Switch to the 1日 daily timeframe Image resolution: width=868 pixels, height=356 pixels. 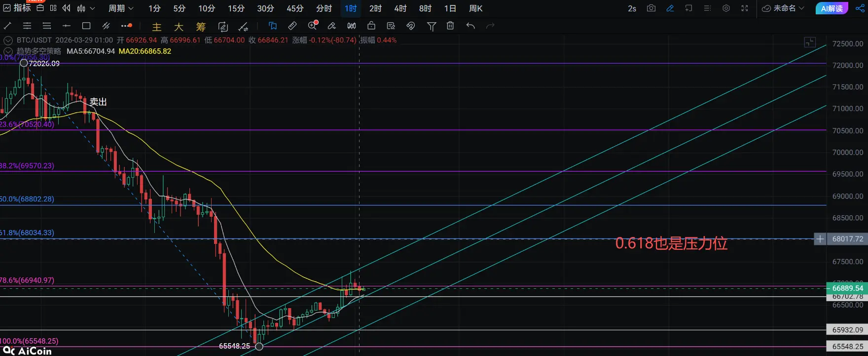(x=450, y=8)
